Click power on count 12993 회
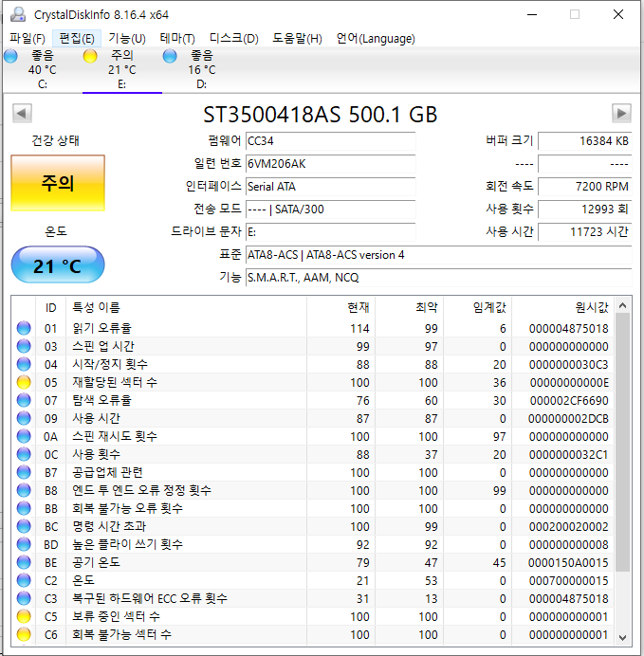 [x=584, y=209]
